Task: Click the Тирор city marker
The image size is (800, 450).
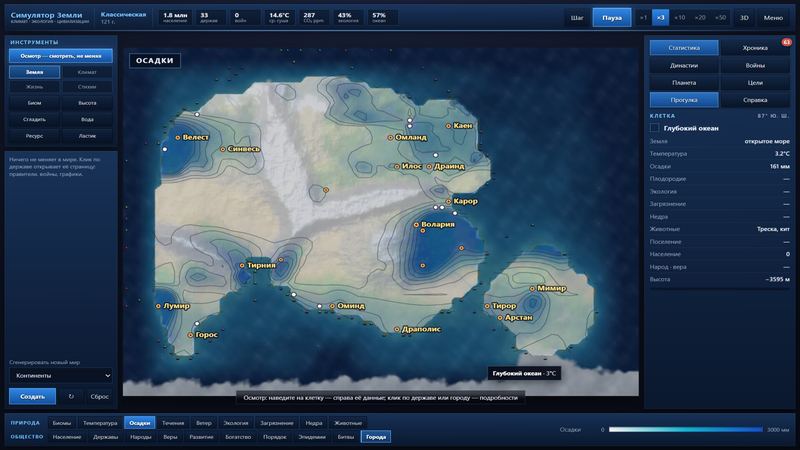Action: [x=487, y=306]
